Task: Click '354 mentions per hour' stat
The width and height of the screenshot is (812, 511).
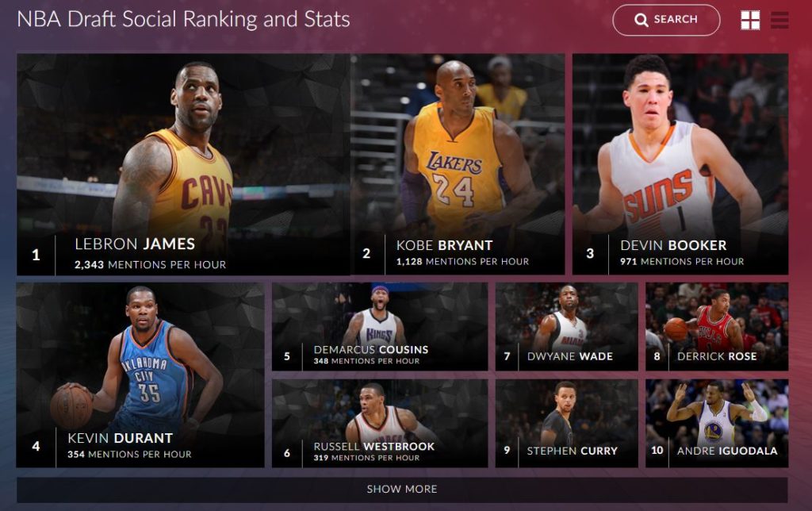Action: tap(129, 455)
